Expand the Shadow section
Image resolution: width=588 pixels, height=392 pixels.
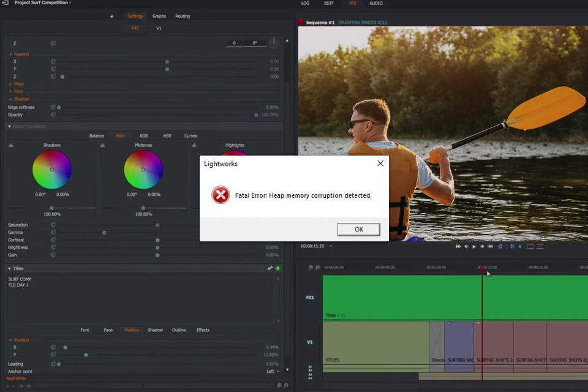point(10,99)
